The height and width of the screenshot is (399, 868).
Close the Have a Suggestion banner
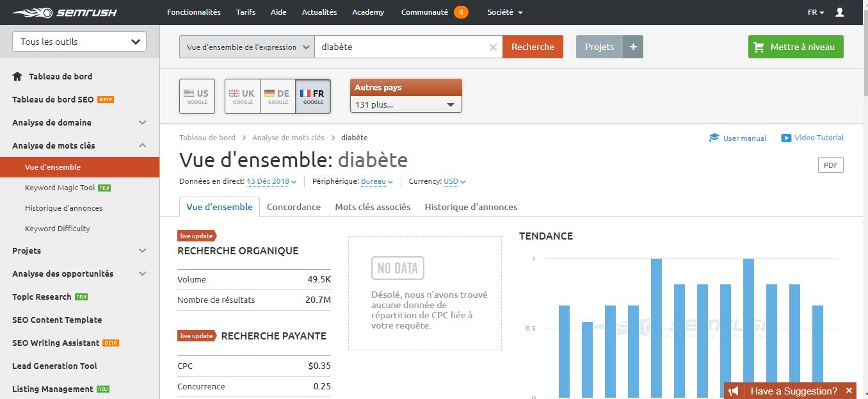pos(849,391)
